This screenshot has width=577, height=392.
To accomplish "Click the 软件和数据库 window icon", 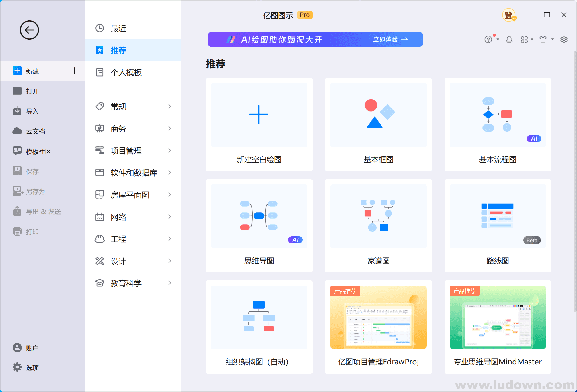I will click(100, 173).
